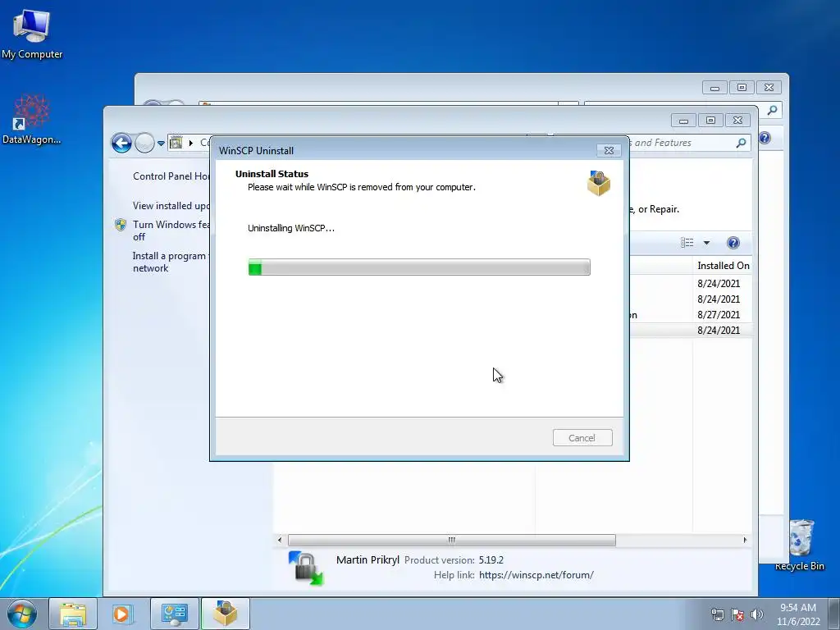Click the horizontal scrollbar thumb
840x630 pixels.
452,540
